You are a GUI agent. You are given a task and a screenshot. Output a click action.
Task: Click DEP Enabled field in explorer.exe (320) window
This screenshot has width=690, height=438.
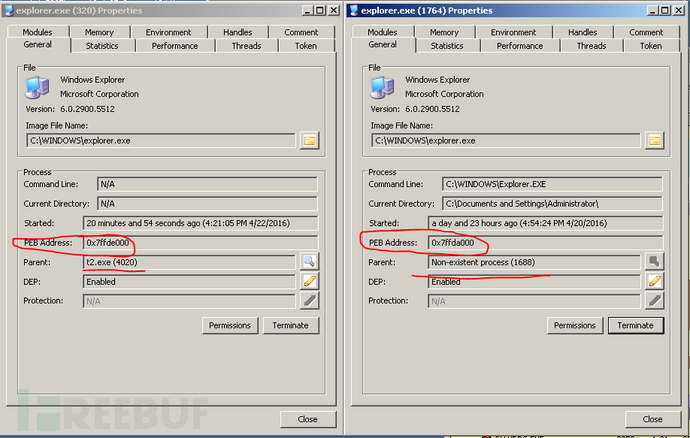189,282
